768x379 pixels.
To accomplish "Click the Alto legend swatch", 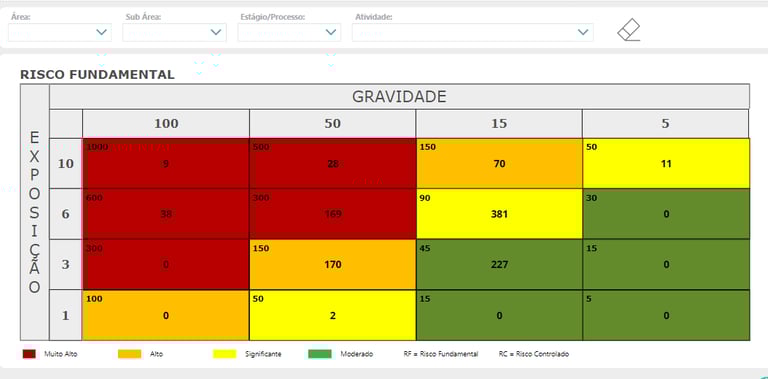I will coord(129,354).
